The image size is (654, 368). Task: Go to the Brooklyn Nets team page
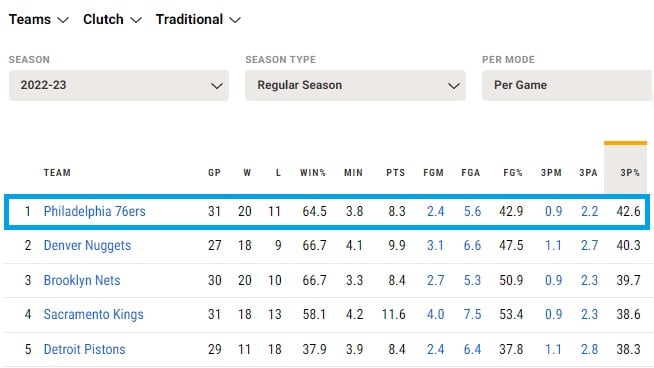pos(82,280)
